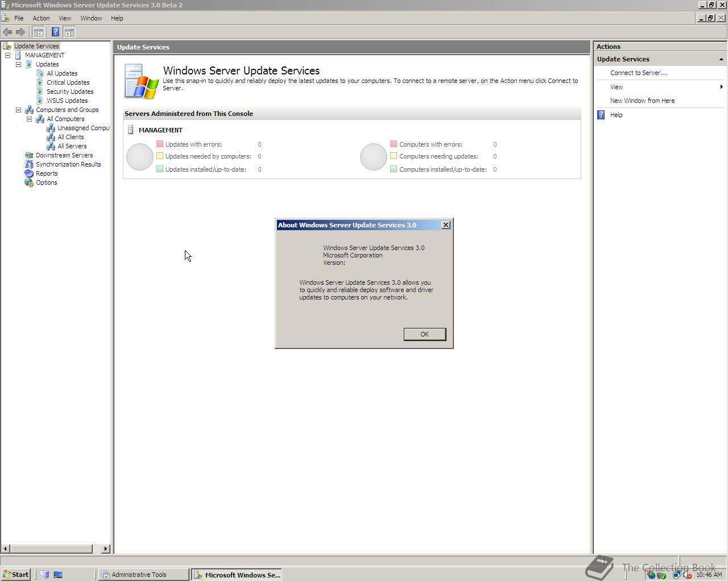The height and width of the screenshot is (582, 728).
Task: Click the 'Updates installed/up-to-date:' label
Action: click(x=206, y=169)
